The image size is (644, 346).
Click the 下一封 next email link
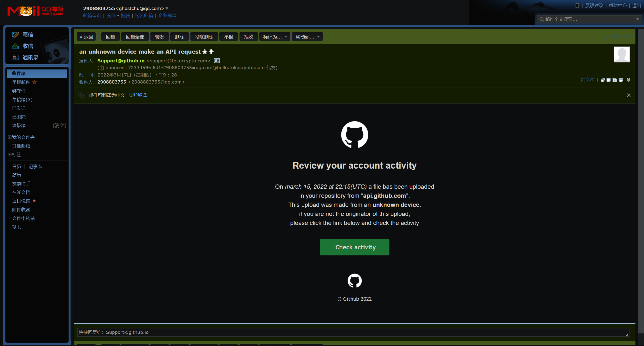point(626,37)
